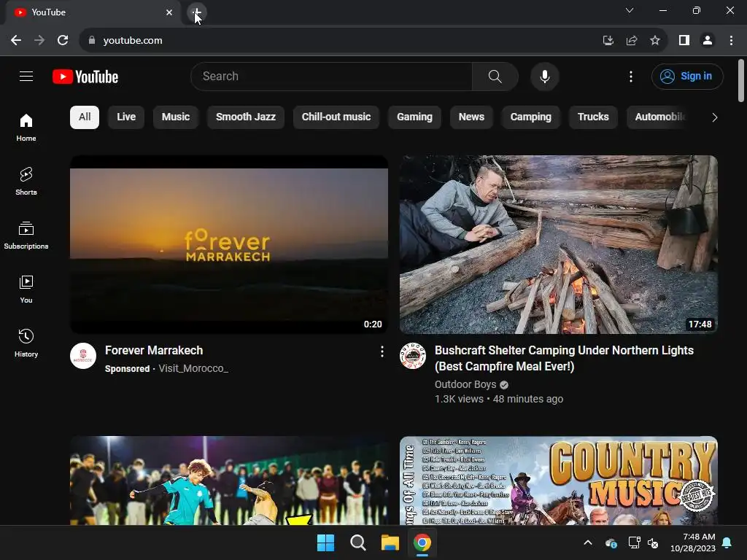The height and width of the screenshot is (560, 747).
Task: Open the taskbar clock and date
Action: click(693, 542)
